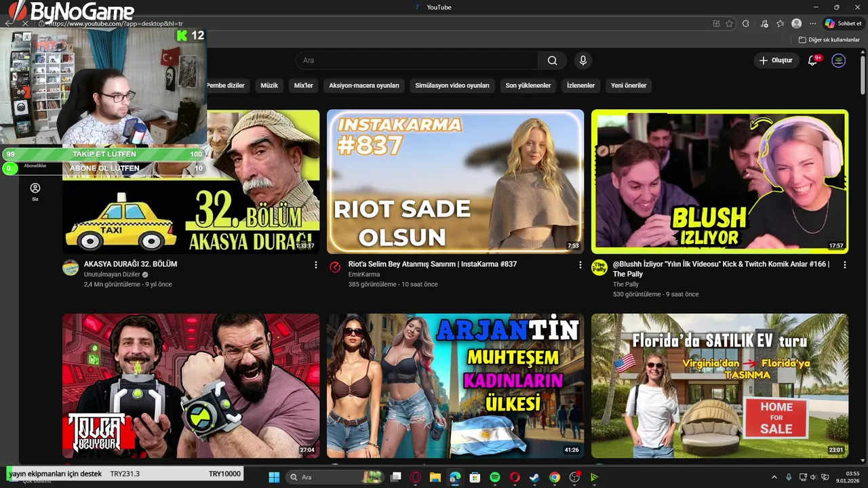The height and width of the screenshot is (488, 868).
Task: Open the YouTube account avatar menu
Action: [x=839, y=60]
